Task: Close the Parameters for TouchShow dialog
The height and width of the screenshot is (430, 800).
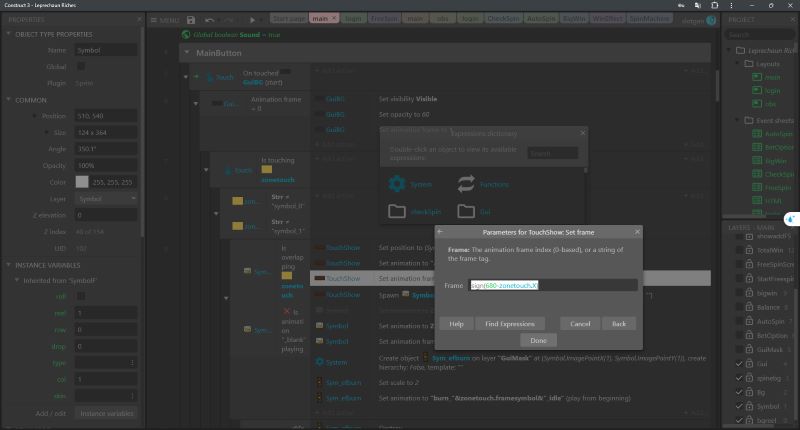Action: (637, 232)
